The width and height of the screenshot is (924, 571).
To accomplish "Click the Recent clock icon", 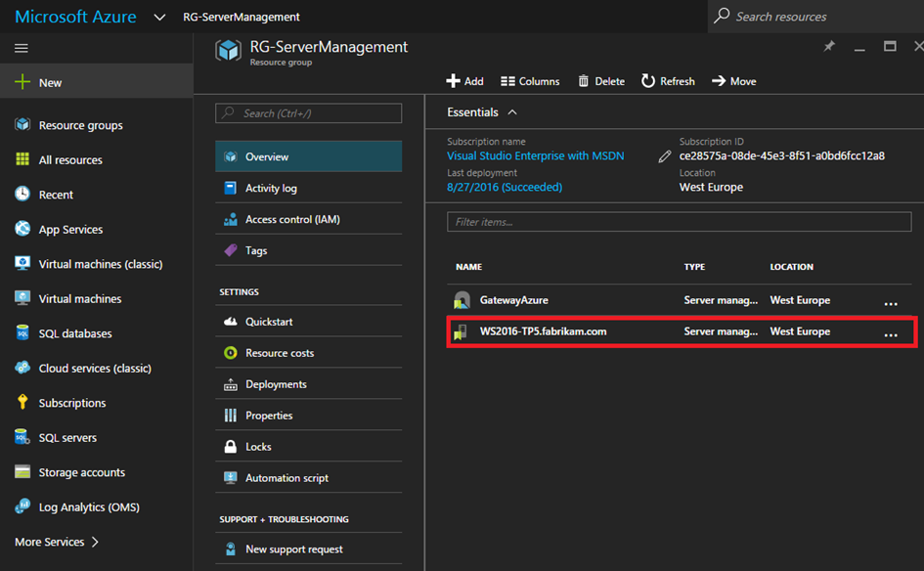I will click(x=22, y=194).
